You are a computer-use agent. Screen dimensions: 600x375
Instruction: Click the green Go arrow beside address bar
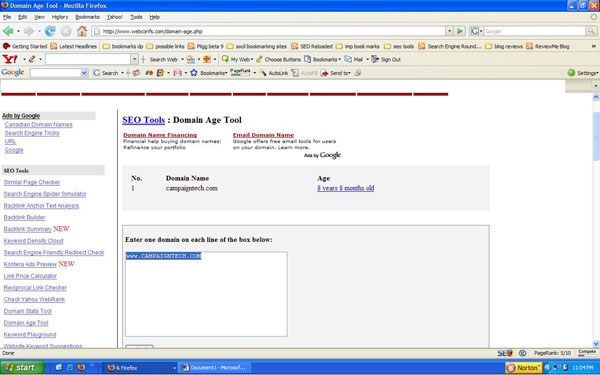point(460,31)
